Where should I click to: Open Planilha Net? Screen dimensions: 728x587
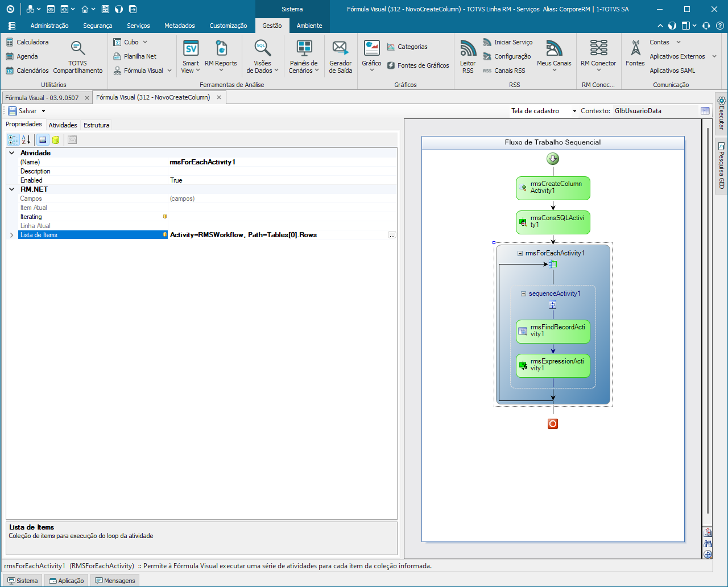(135, 56)
